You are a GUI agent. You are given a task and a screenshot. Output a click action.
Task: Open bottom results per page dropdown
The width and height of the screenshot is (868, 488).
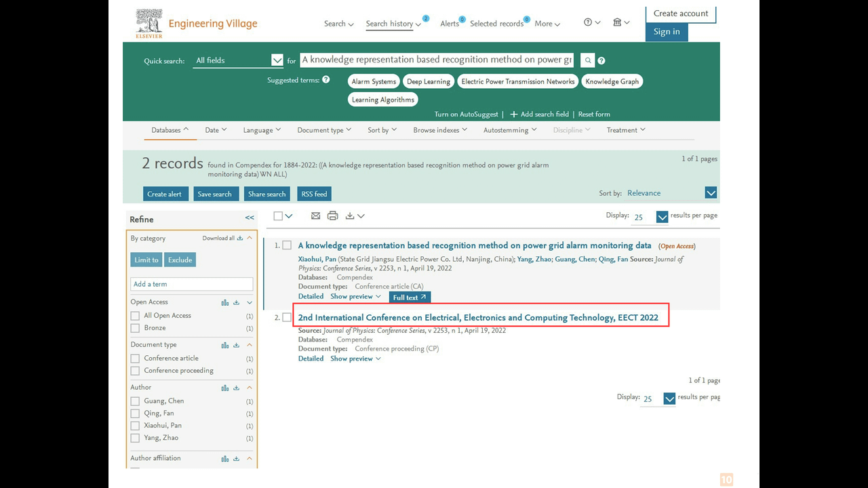[669, 399]
